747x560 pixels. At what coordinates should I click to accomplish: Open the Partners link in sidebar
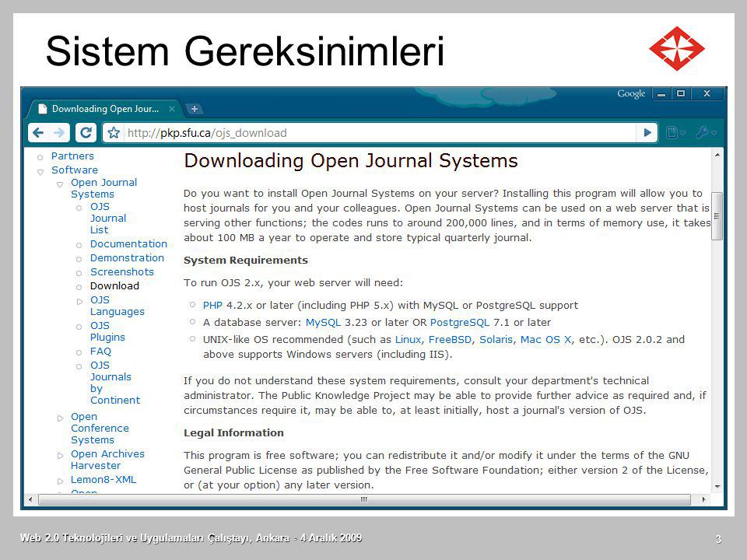point(72,156)
